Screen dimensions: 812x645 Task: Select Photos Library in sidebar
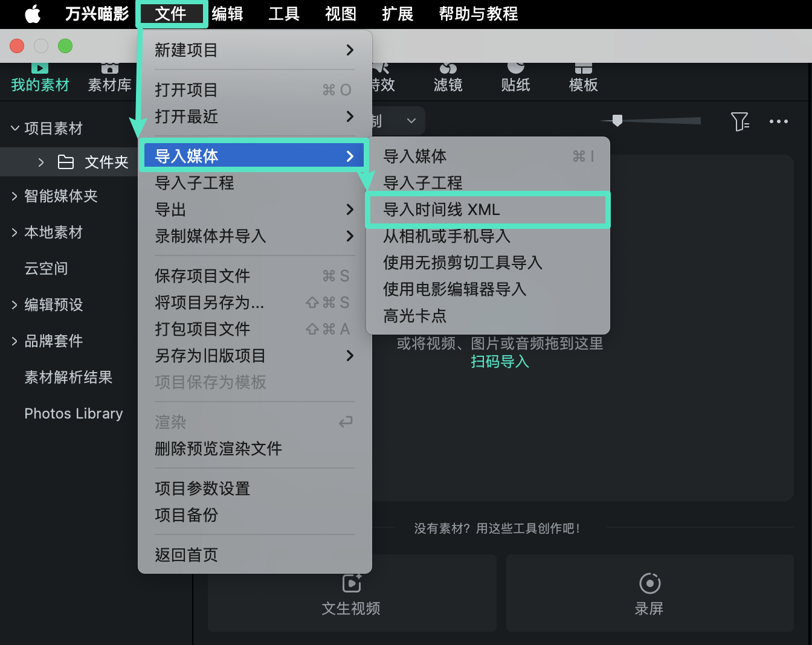tap(74, 413)
